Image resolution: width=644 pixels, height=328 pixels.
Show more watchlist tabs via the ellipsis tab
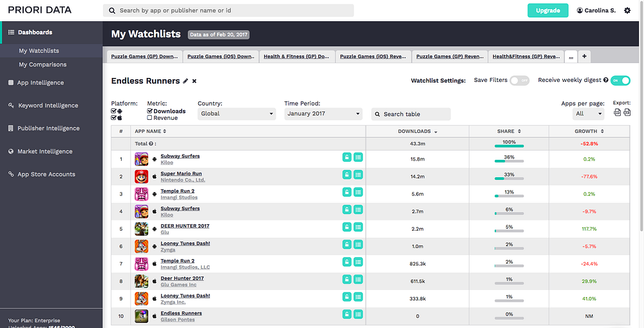(x=571, y=57)
